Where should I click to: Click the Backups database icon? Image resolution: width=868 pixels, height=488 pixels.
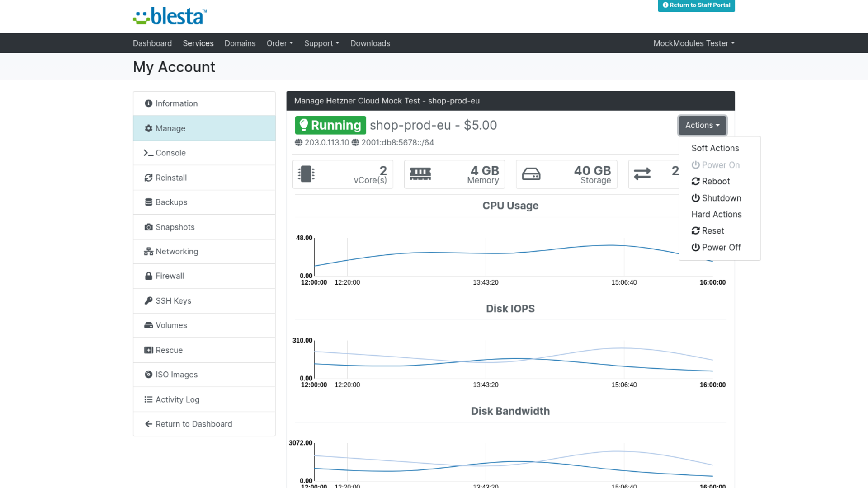point(148,202)
